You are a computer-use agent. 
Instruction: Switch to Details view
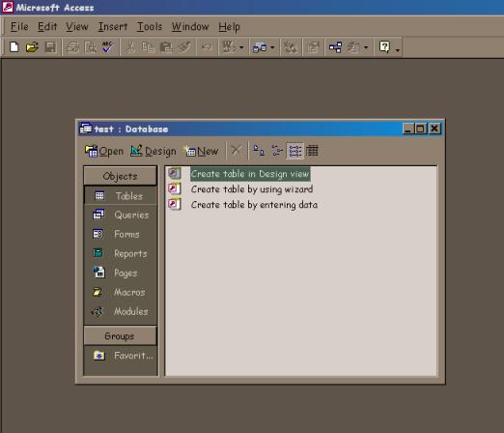coord(312,151)
